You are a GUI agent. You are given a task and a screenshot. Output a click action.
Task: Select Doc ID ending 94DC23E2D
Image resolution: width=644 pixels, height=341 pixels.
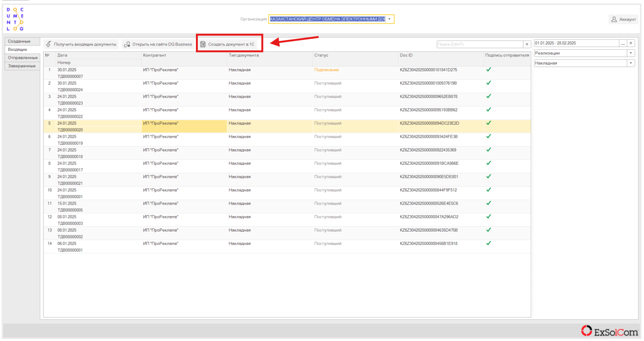tap(429, 123)
